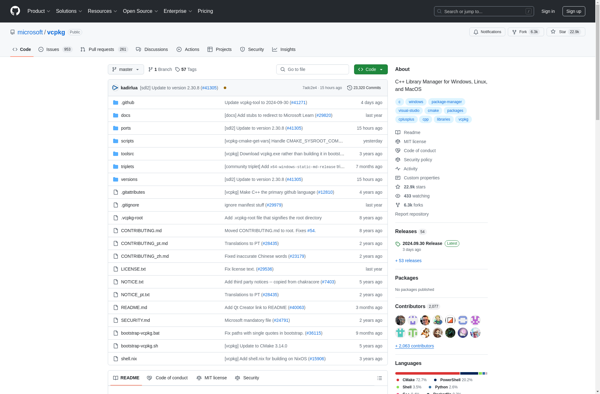The width and height of the screenshot is (600, 394).
Task: Expand the Solutions navigation menu
Action: click(69, 11)
